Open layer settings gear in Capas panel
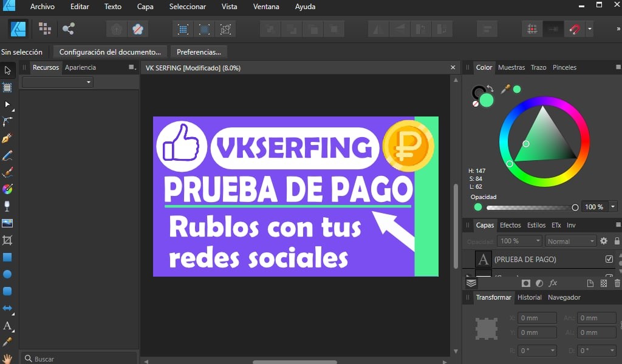Viewport: 622px width, 364px height. [604, 241]
